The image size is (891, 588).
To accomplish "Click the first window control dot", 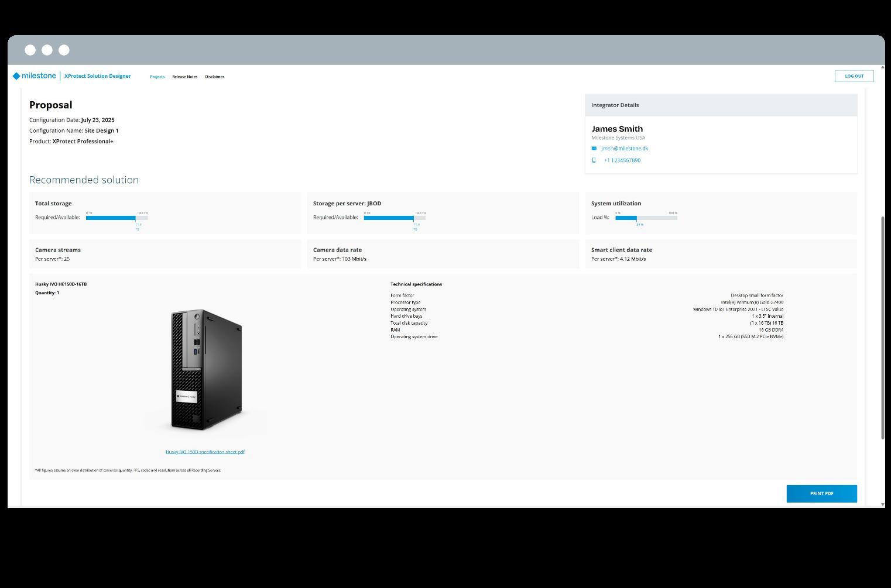I will click(x=30, y=50).
